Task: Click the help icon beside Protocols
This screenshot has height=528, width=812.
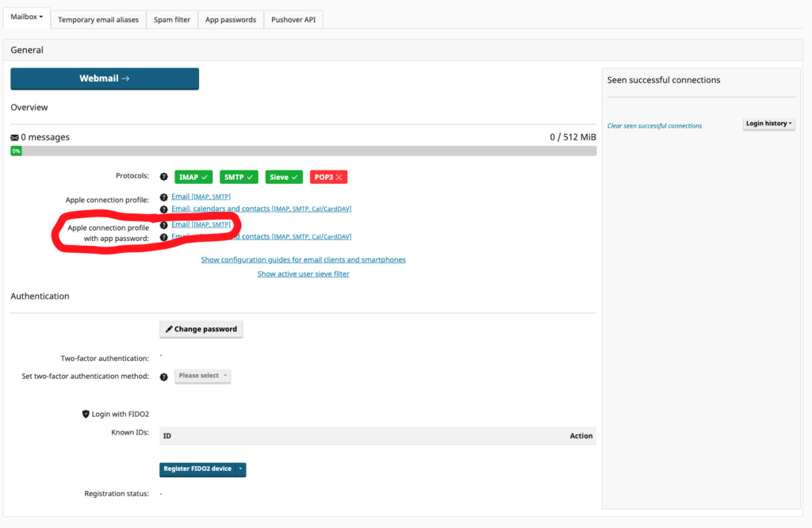Action: tap(163, 177)
